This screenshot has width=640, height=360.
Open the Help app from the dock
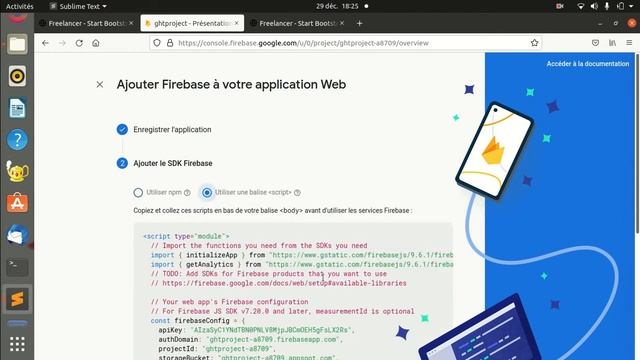[17, 140]
